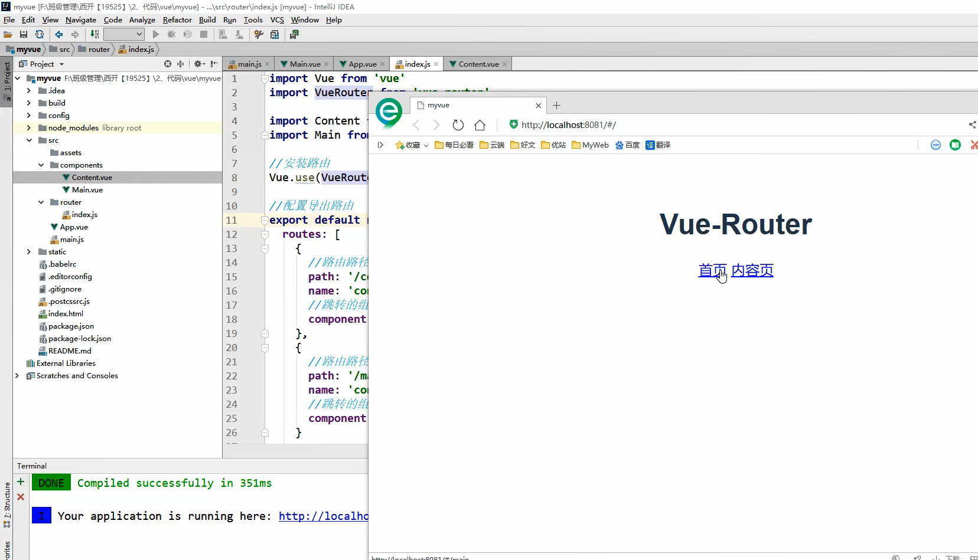This screenshot has width=978, height=560.
Task: Open the 收藏 favorites dropdown
Action: coord(412,145)
